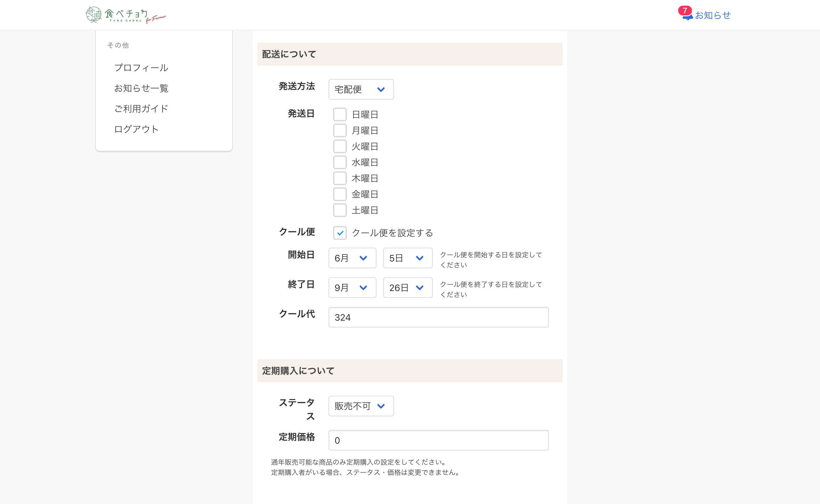Open the 終了日 day dropdown showing 26日
The height and width of the screenshot is (504, 820).
(408, 288)
